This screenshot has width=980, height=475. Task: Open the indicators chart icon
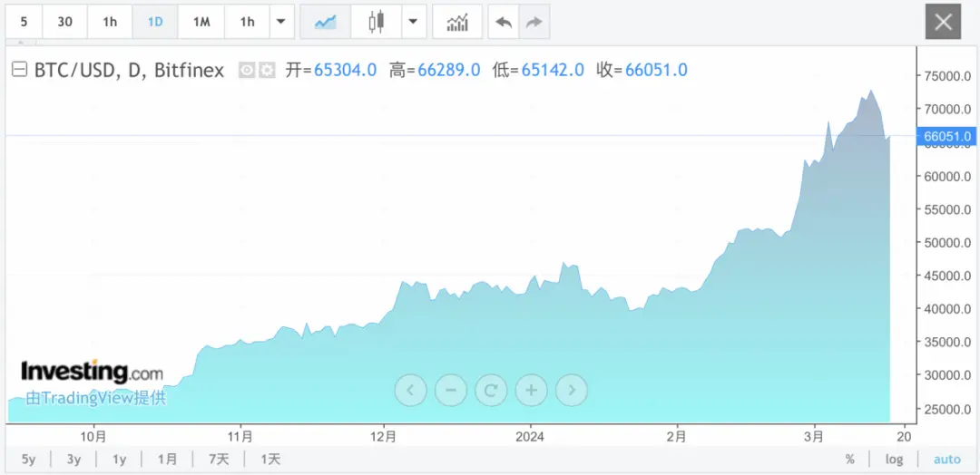coord(457,22)
